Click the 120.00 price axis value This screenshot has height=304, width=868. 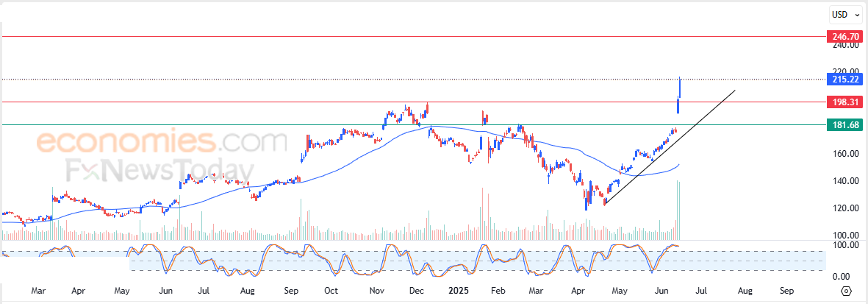845,208
